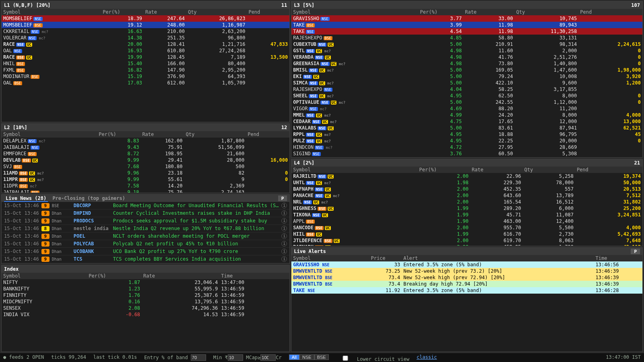Viewport: 644px width, 362px height.
Task: Click info icon on POEL news row
Action: point(284,236)
